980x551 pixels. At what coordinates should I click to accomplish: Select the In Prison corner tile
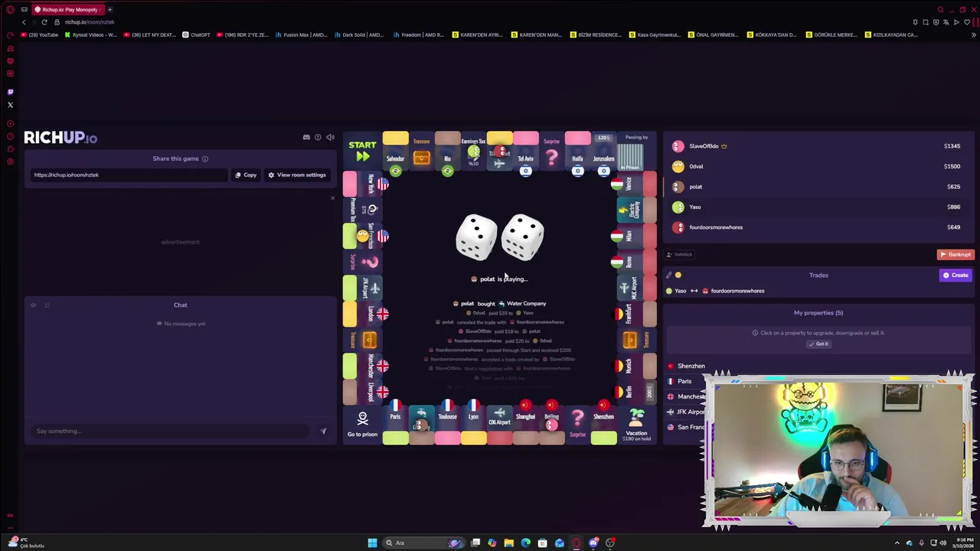[636, 152]
